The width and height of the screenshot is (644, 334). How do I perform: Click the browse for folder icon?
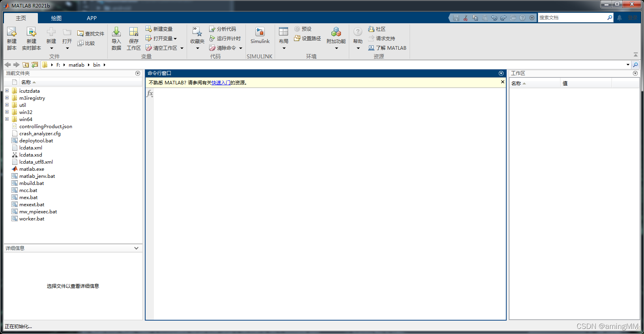pos(35,65)
